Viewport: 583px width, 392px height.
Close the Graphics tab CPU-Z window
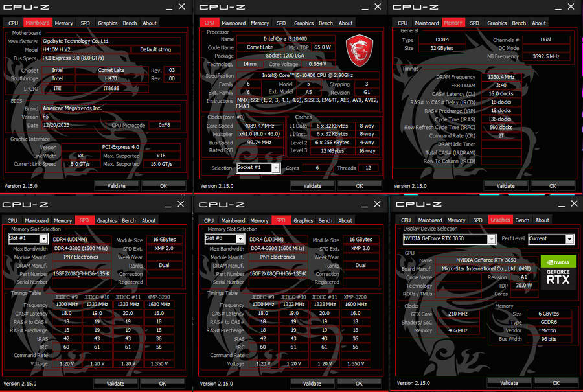coord(571,205)
